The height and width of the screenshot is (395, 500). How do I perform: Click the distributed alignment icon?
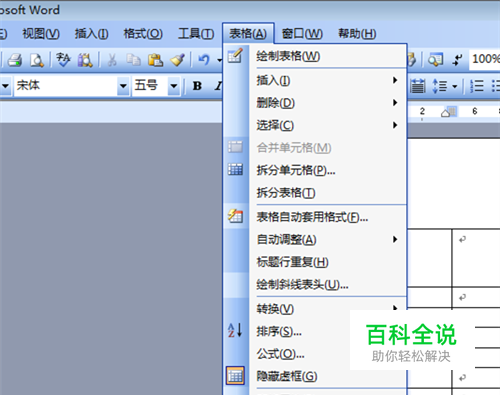point(418,86)
